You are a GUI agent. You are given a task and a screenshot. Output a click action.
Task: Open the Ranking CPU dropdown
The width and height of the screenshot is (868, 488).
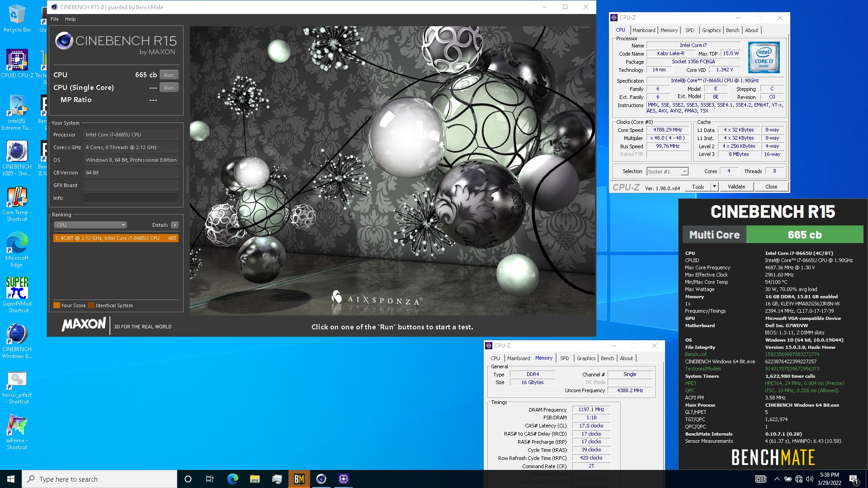90,225
